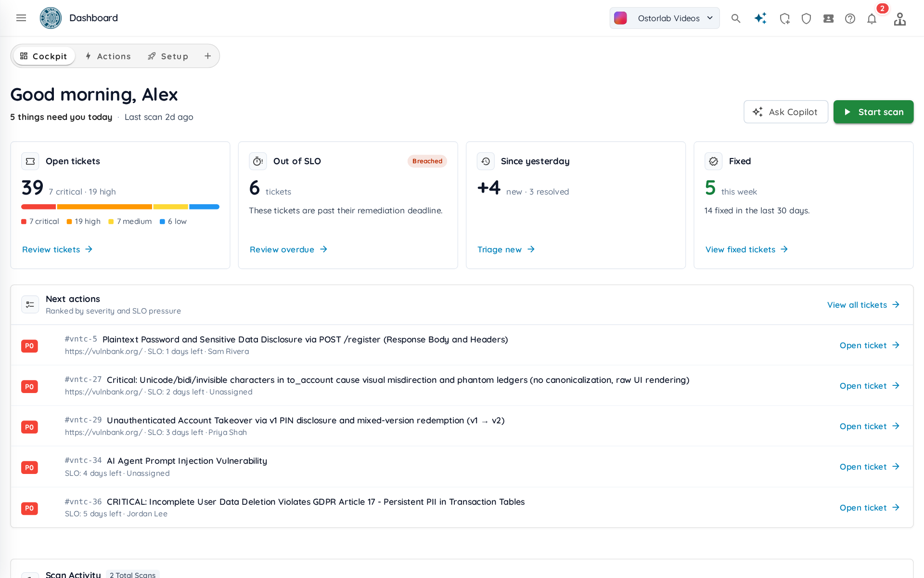The height and width of the screenshot is (578, 924).
Task: Start a new scan
Action: pyautogui.click(x=873, y=112)
